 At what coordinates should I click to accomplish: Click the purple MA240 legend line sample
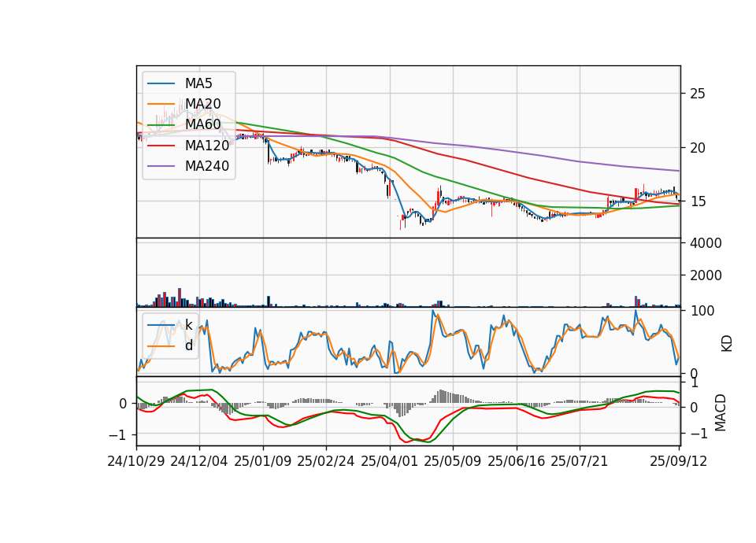coord(161,166)
